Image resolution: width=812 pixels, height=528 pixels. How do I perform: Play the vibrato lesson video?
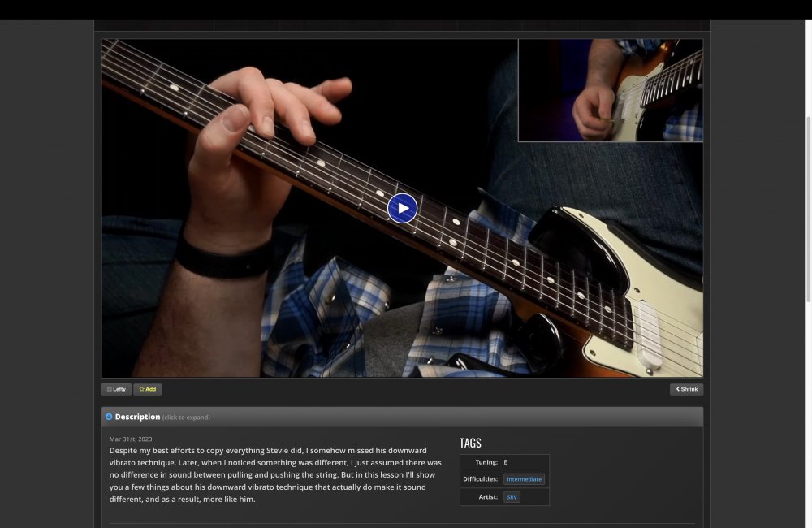pyautogui.click(x=402, y=208)
